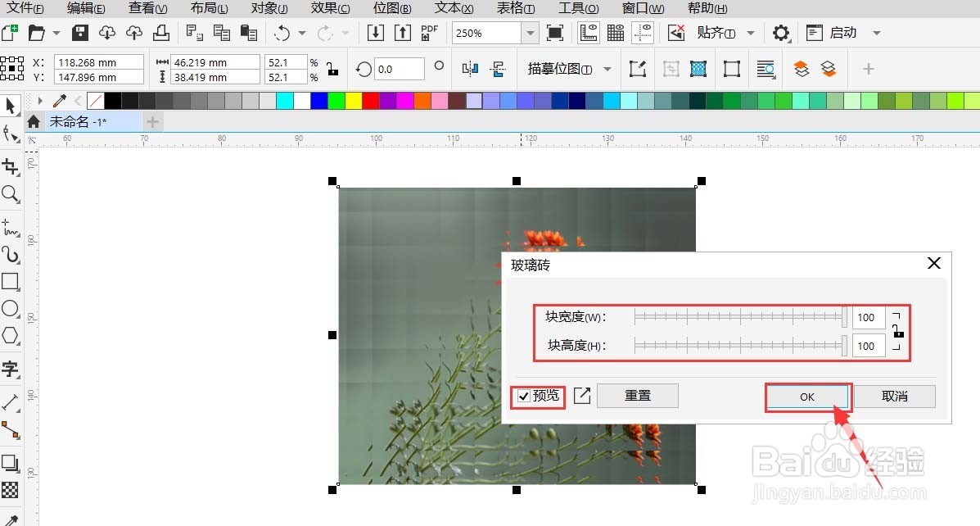Toggle the scale factor lock on property bar
The width and height of the screenshot is (980, 526).
point(332,69)
